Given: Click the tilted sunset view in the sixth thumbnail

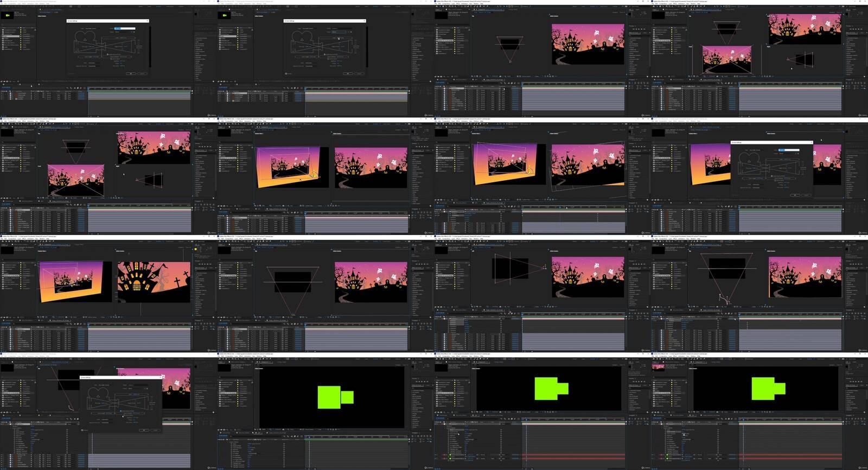Looking at the screenshot, I should [289, 167].
